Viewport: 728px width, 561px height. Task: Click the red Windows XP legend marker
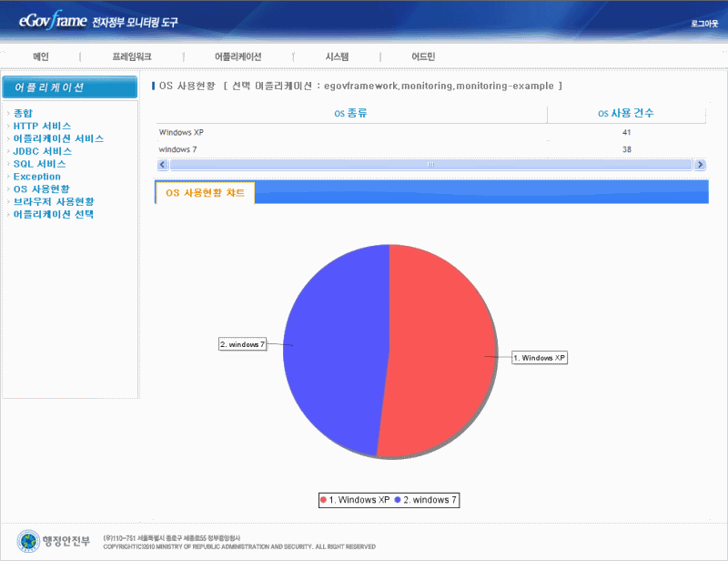tap(323, 500)
